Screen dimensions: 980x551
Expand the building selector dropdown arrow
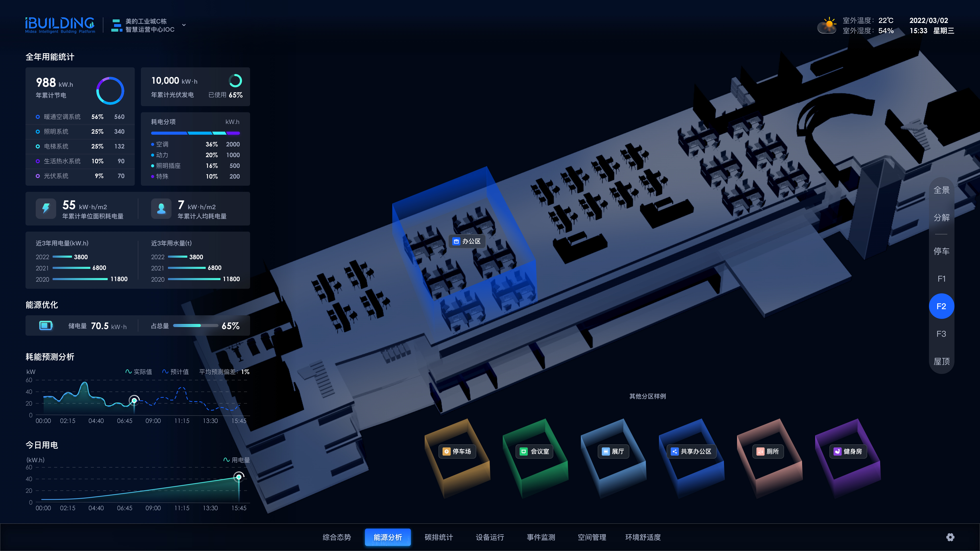click(x=184, y=25)
